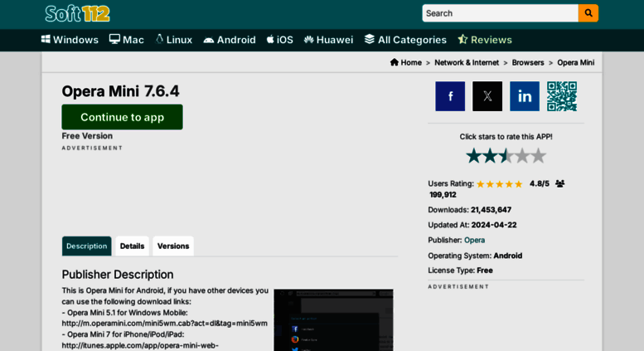Click the app screenshot thumbnail

333,319
